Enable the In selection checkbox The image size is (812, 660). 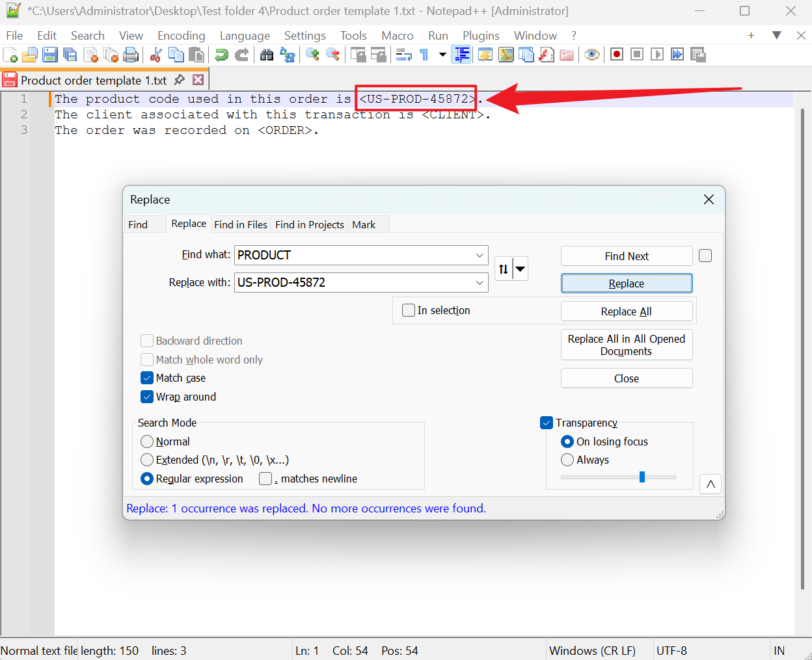(409, 310)
